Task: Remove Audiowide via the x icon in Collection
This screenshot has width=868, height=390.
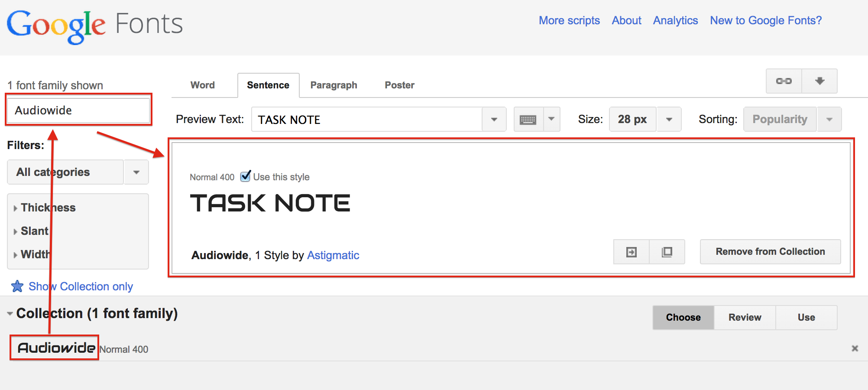Action: [855, 348]
